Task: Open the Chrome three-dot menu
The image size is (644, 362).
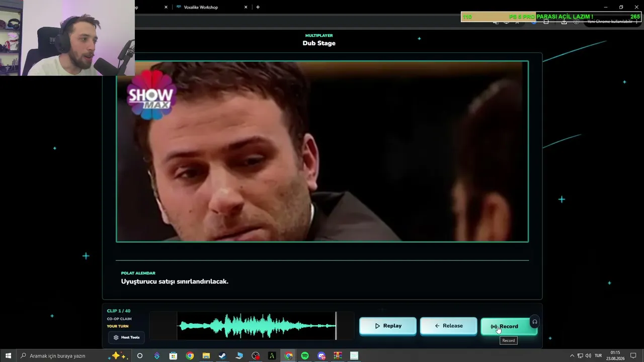Action: (636, 22)
